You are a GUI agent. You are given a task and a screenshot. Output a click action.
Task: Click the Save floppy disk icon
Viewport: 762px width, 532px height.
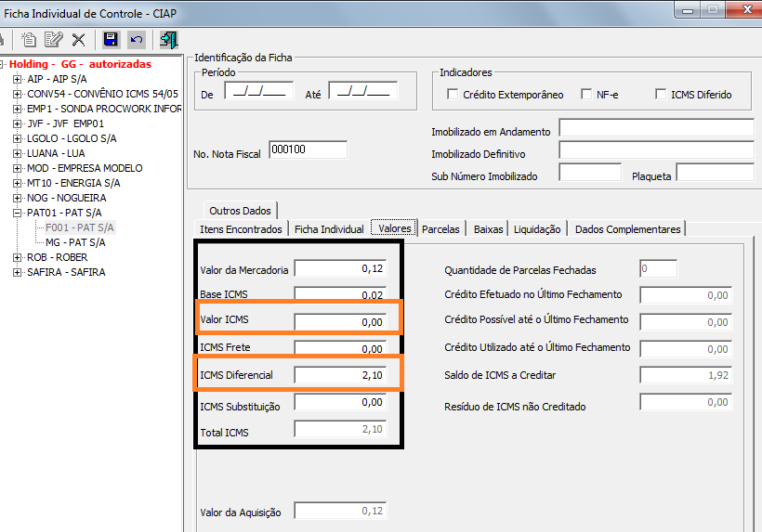pos(111,40)
